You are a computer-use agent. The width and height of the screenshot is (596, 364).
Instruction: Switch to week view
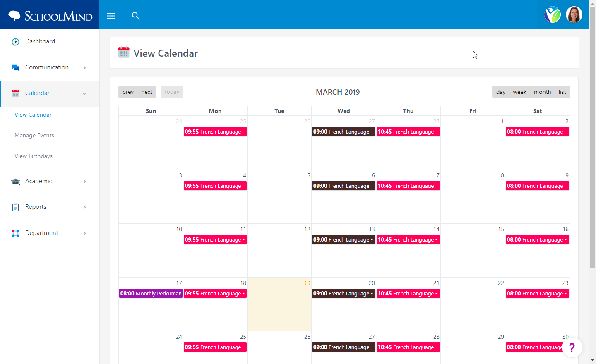[519, 92]
